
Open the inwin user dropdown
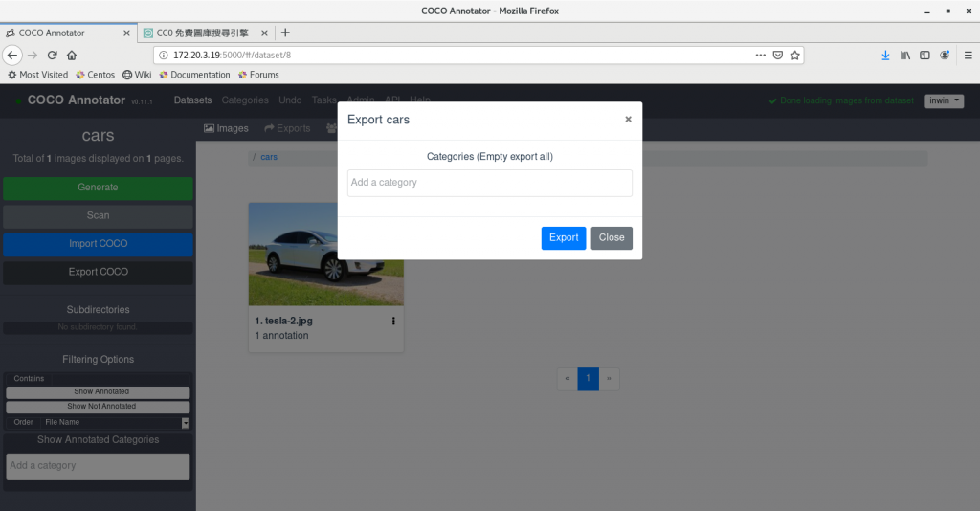click(944, 100)
